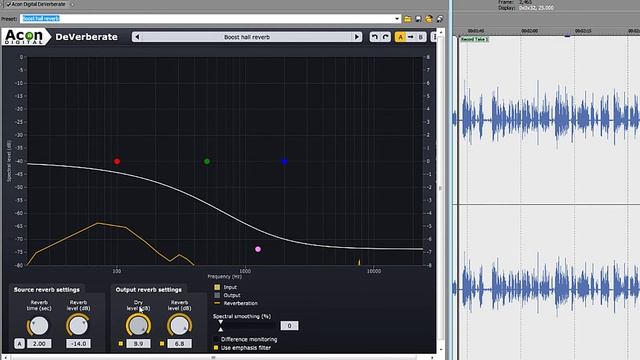The height and width of the screenshot is (360, 640).
Task: Toggle the Output spectrum display checkbox
Action: tap(217, 295)
